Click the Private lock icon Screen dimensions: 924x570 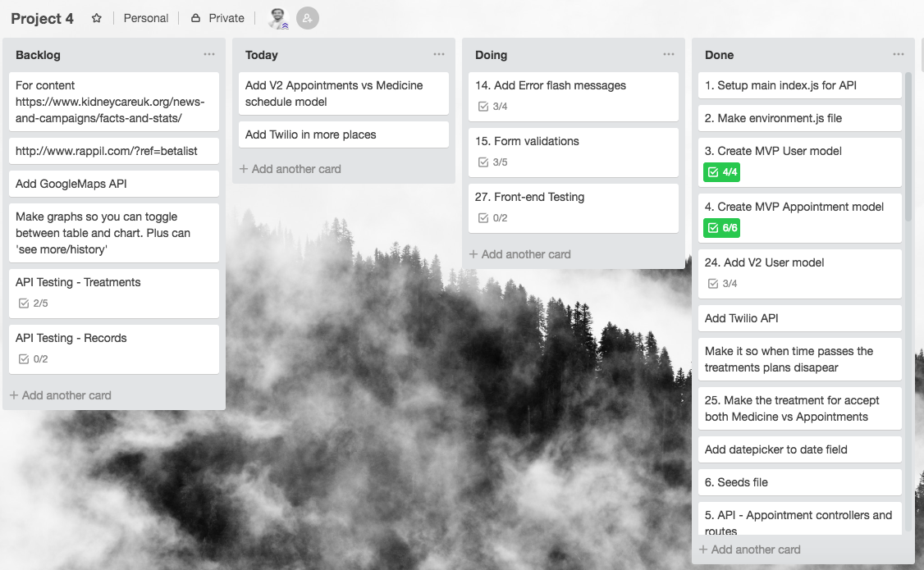coord(195,18)
